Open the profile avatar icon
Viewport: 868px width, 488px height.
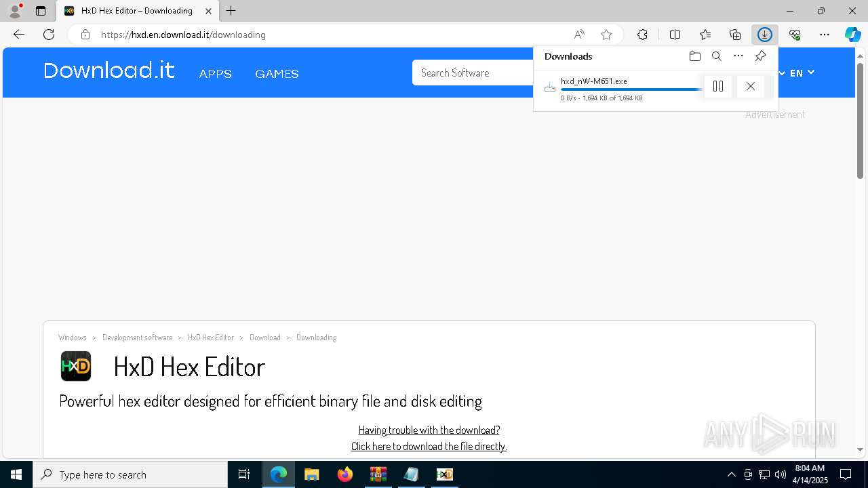14,11
